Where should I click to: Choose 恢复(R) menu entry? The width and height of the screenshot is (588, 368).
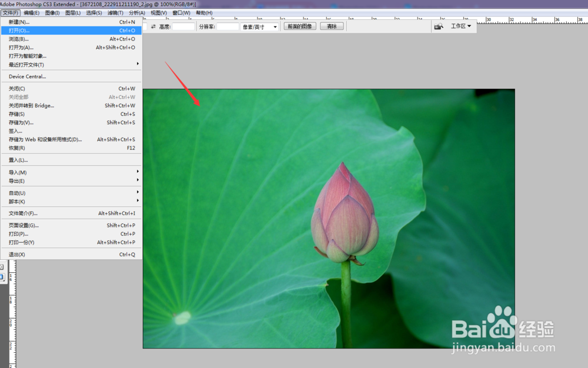point(71,148)
